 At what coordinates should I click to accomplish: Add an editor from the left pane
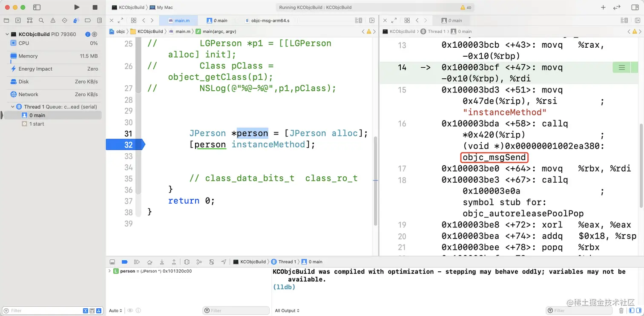coord(372,20)
